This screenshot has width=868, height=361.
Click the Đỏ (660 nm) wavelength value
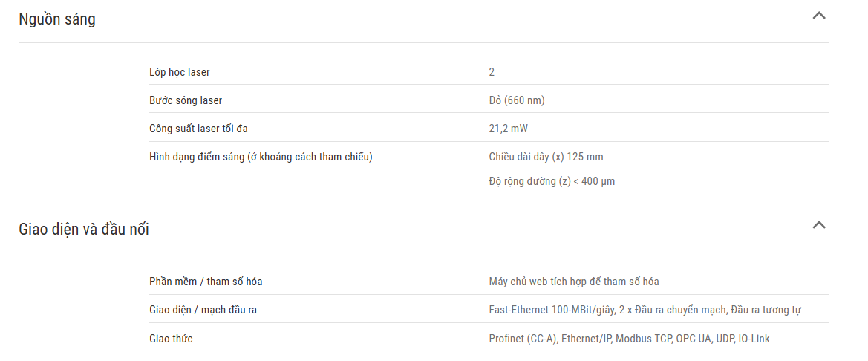point(517,100)
